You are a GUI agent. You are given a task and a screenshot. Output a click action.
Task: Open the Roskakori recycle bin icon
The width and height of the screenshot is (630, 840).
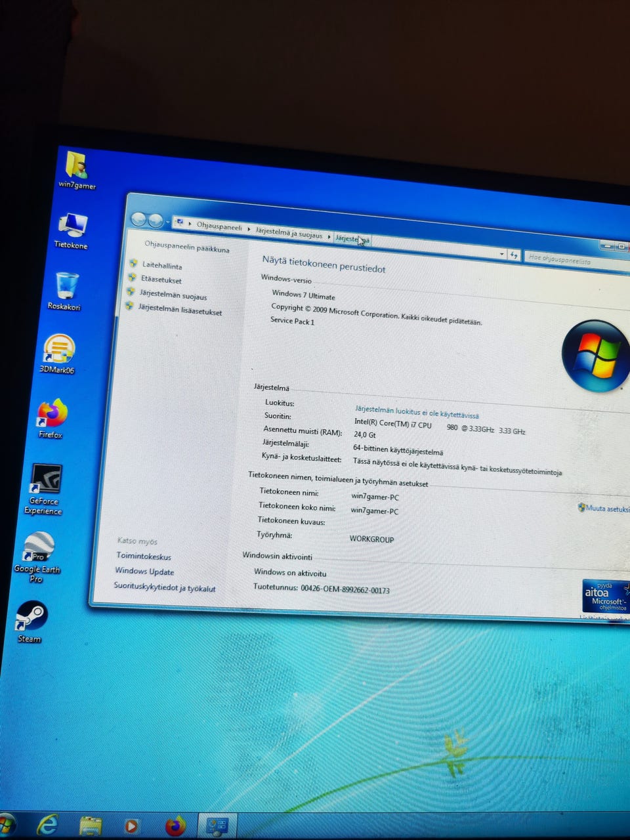(66, 291)
